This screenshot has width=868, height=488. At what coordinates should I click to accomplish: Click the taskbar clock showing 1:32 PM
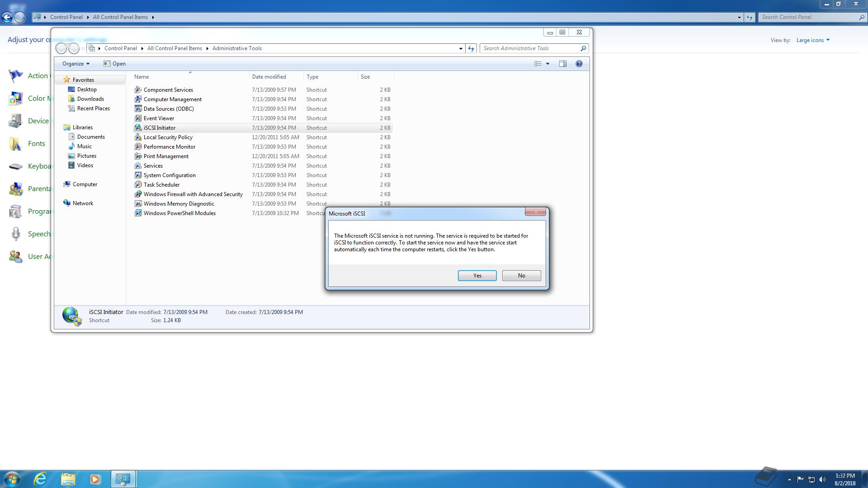coord(844,479)
